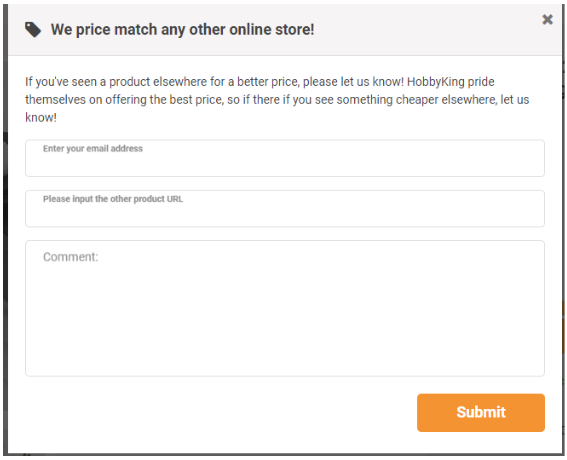Click the gray dialog header bar
Image resolution: width=567 pixels, height=460 pixels.
click(x=285, y=30)
